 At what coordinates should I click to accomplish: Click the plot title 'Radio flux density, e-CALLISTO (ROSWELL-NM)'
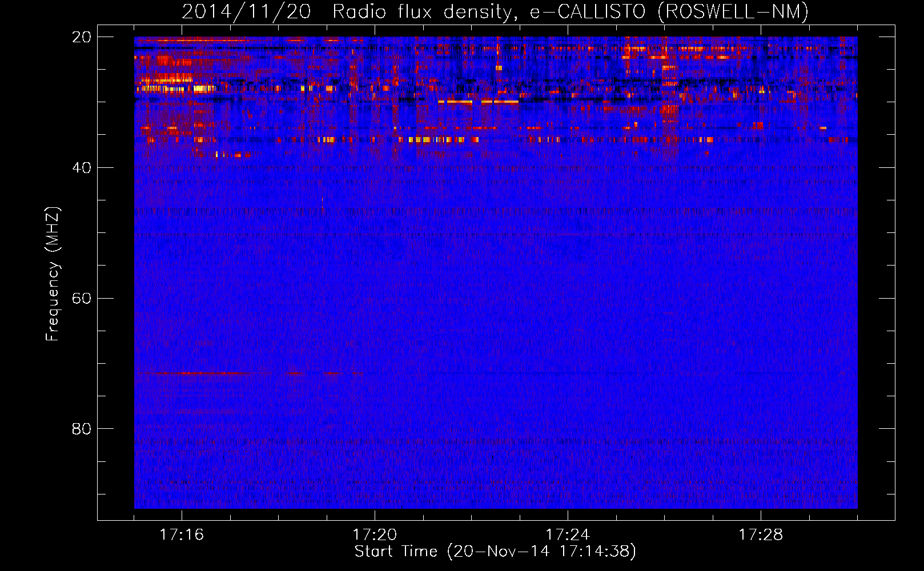pyautogui.click(x=570, y=12)
